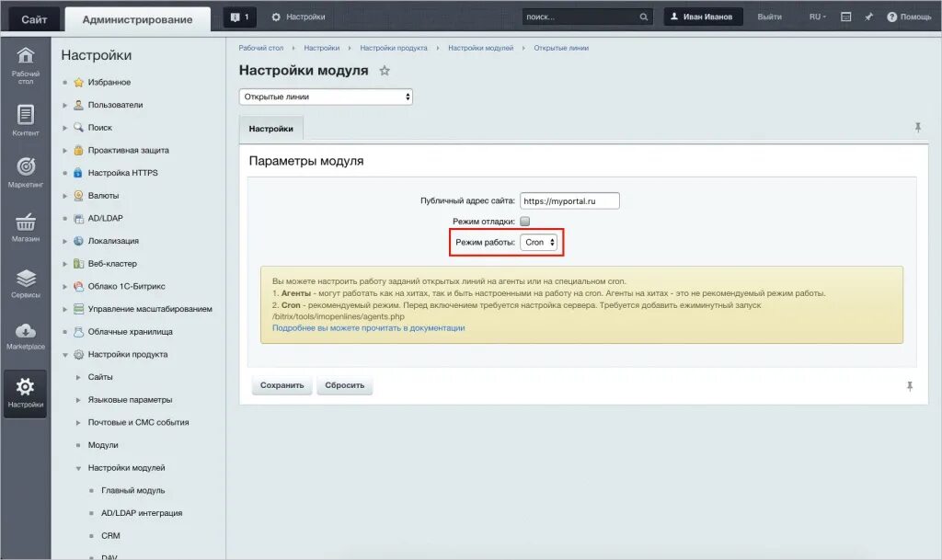Open the Marketplace sidebar section
Screen dimensions: 942x560
coord(25,337)
